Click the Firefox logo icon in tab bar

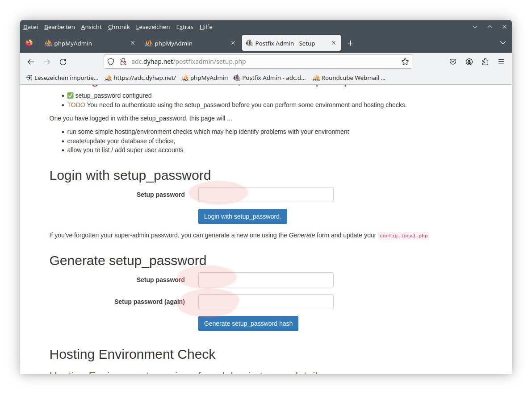point(29,43)
